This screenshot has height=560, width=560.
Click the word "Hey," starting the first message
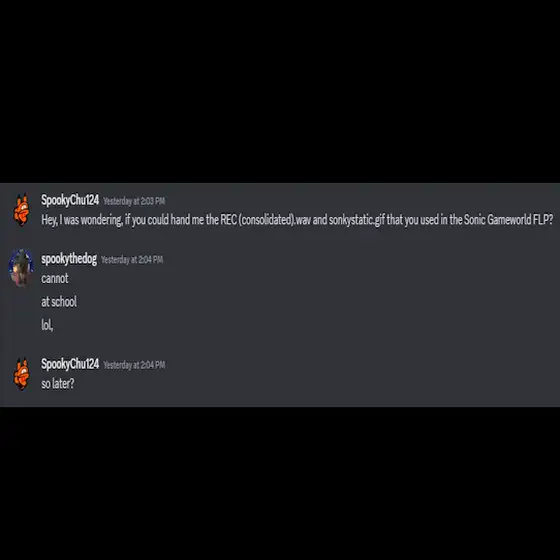pos(49,220)
